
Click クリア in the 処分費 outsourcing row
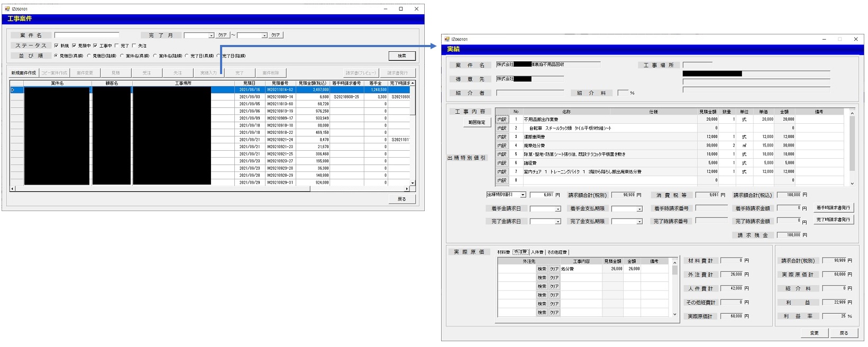(554, 269)
